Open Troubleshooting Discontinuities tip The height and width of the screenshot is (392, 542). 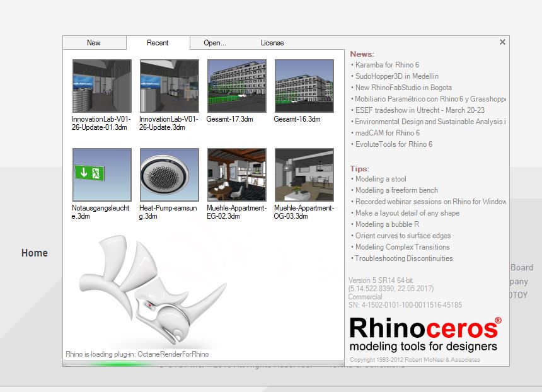coord(404,258)
